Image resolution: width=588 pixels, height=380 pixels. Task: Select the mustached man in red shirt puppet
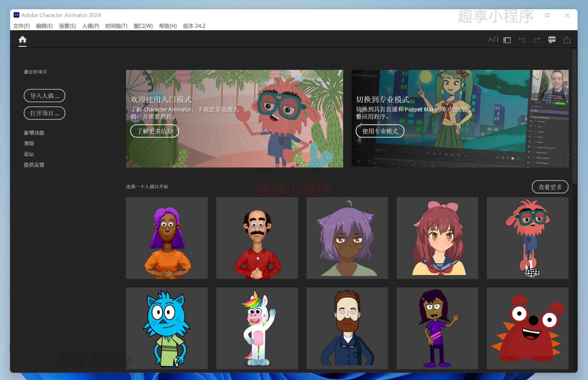[257, 238]
